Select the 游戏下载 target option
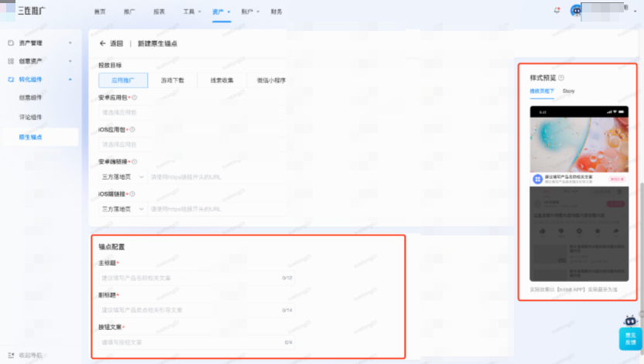 [x=173, y=80]
